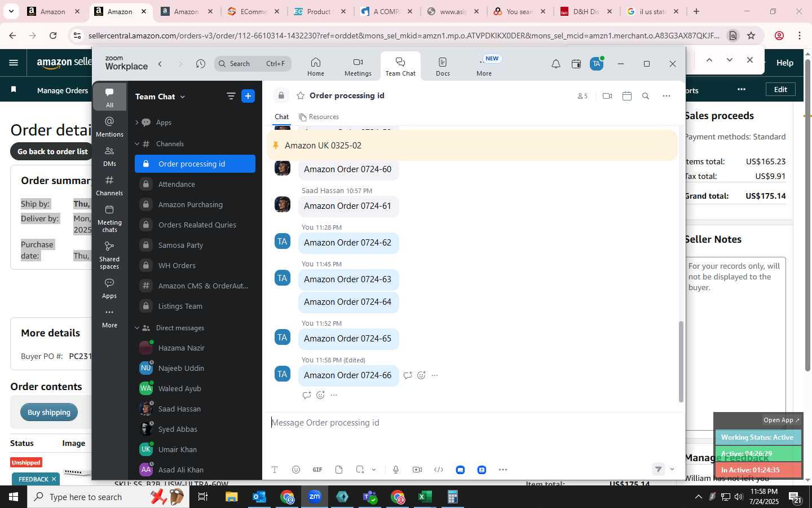Go back using Zoom back arrow
This screenshot has width=812, height=508.
pyautogui.click(x=160, y=64)
